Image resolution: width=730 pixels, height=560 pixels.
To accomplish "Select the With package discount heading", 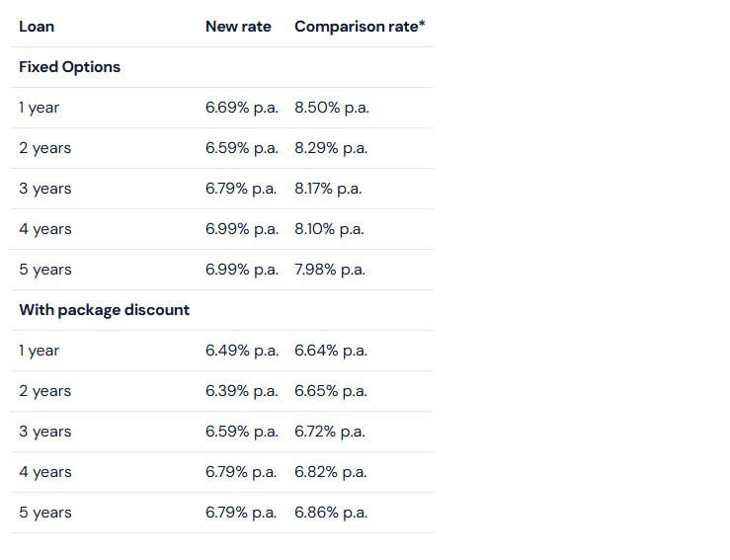I will point(105,310).
